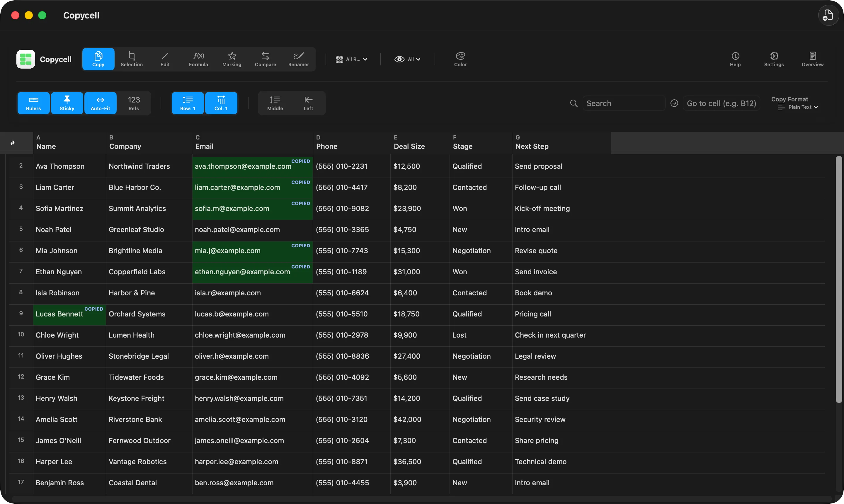Copy the ava.thompson@example.com cell
This screenshot has width=844, height=504.
pyautogui.click(x=252, y=166)
